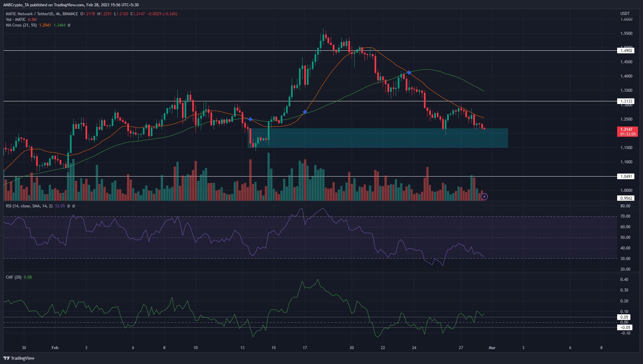Click the high value H1.2251
This screenshot has height=364, width=643.
pos(105,14)
